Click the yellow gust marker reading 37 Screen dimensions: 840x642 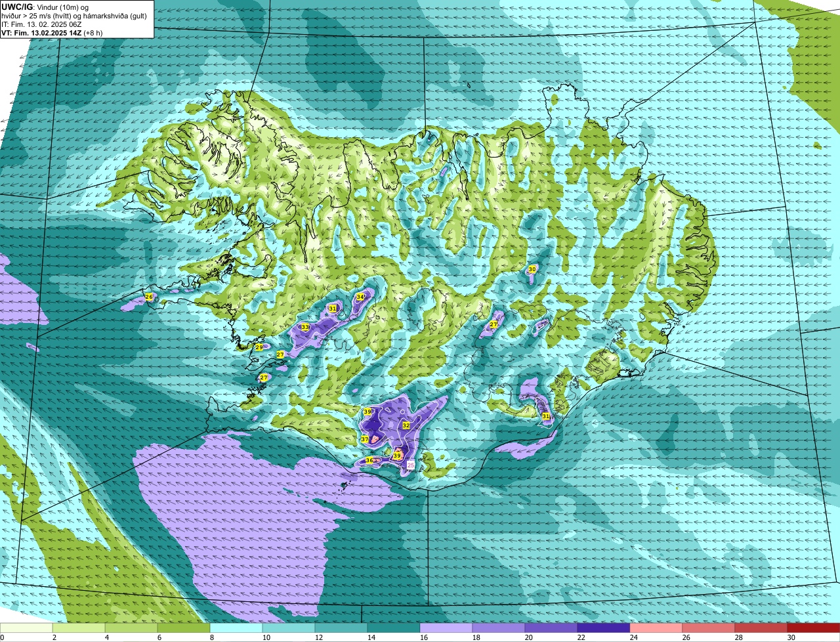(x=365, y=439)
